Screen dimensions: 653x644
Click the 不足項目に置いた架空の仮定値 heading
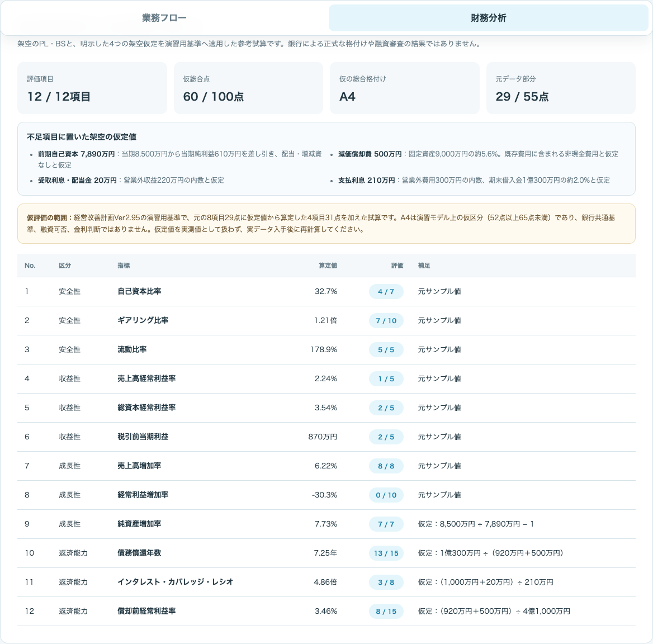(x=82, y=137)
